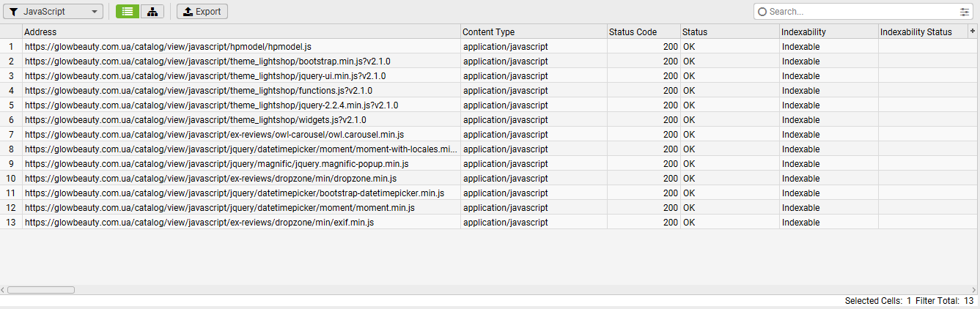Click the Export button
This screenshot has width=980, height=309.
coord(202,12)
